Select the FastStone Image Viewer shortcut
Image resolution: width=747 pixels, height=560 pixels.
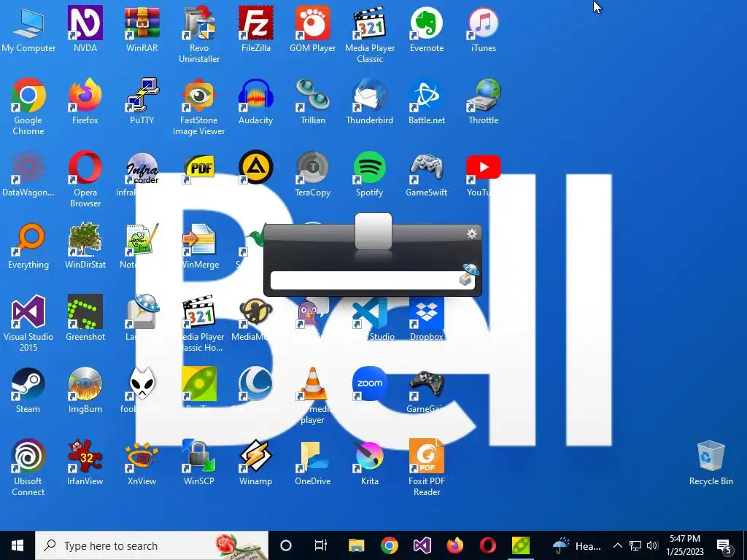pos(199,107)
